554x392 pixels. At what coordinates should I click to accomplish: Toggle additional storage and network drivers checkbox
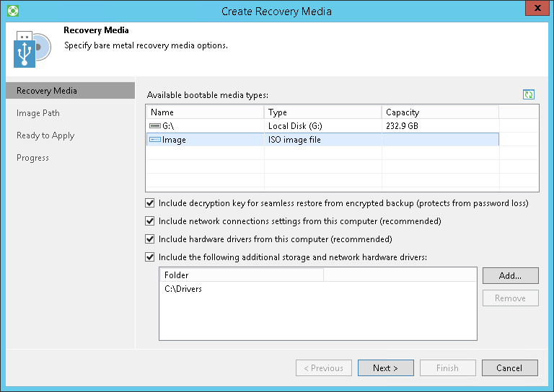(150, 257)
